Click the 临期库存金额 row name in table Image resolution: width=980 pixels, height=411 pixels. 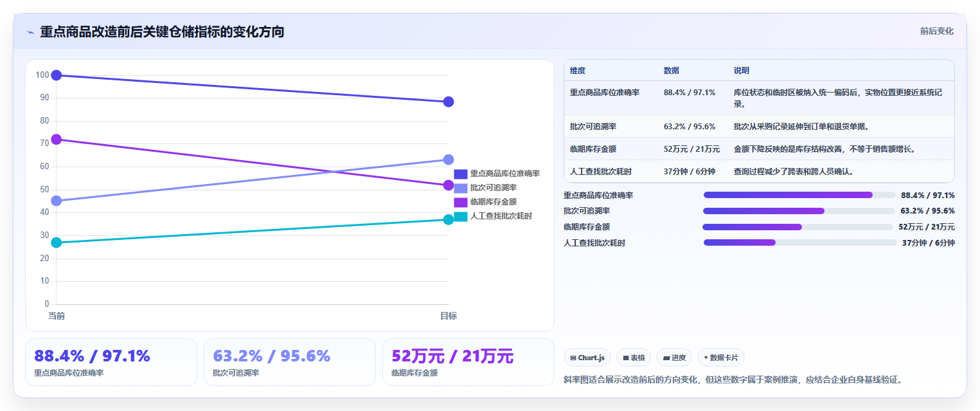(593, 149)
